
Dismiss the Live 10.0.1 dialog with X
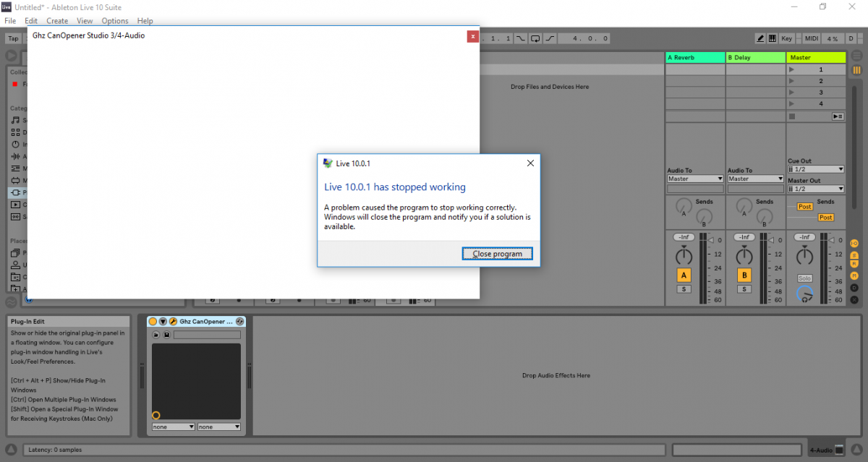[530, 163]
